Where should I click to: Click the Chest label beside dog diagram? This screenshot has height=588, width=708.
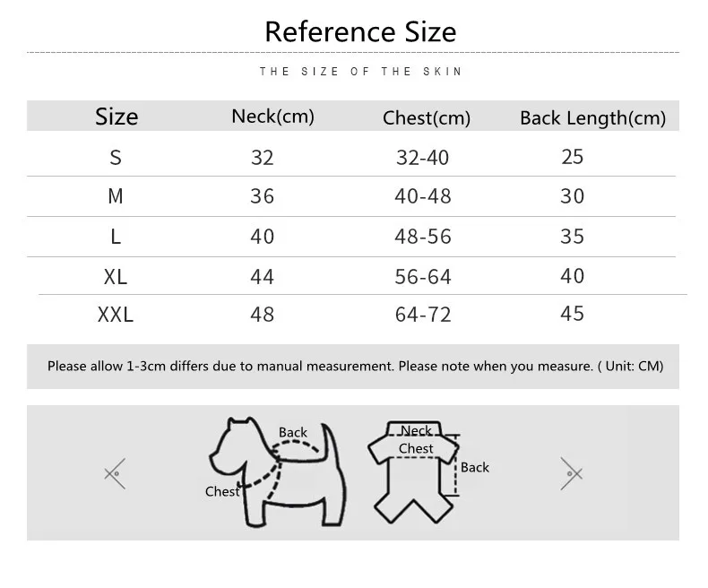point(221,491)
